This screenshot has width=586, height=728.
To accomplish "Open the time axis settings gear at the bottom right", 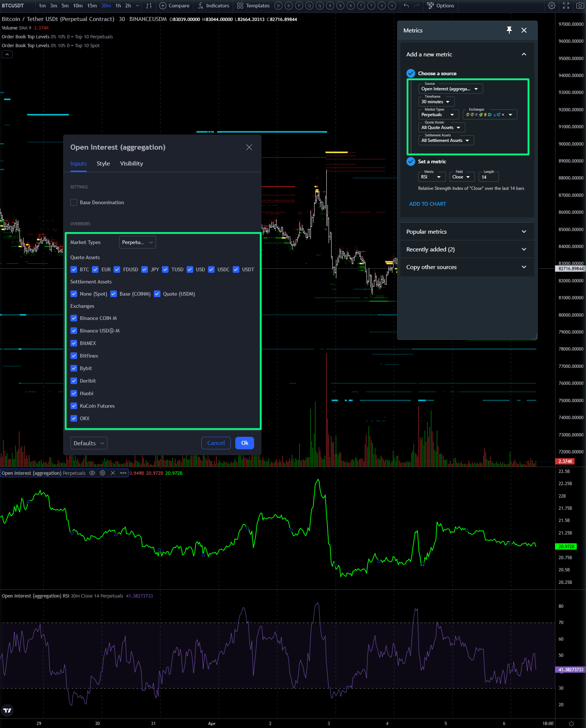I will (x=571, y=724).
